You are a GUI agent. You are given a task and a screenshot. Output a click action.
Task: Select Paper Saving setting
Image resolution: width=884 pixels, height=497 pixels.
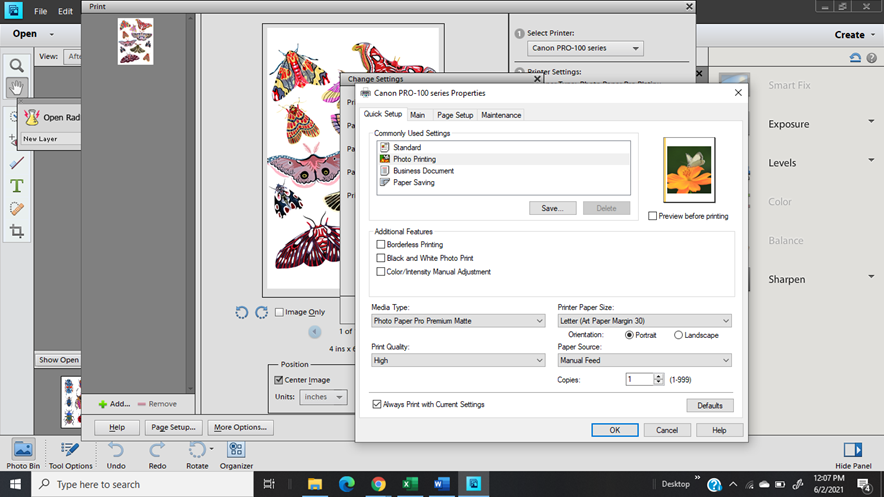tap(414, 183)
